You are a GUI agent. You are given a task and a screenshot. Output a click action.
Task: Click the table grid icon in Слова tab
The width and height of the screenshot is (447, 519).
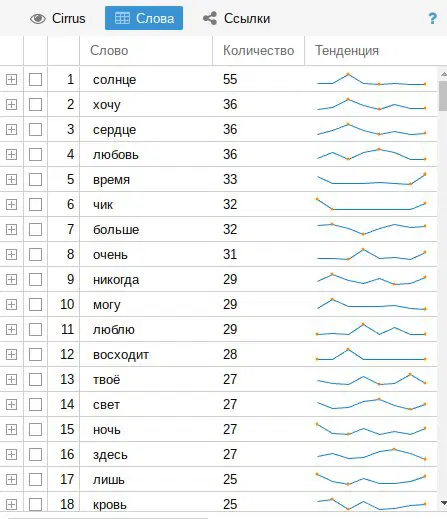click(122, 18)
